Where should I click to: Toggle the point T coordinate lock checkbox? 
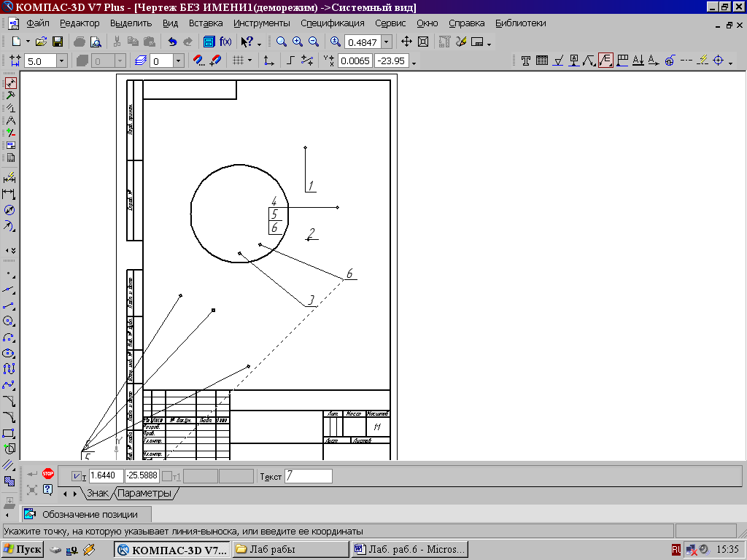click(x=76, y=476)
